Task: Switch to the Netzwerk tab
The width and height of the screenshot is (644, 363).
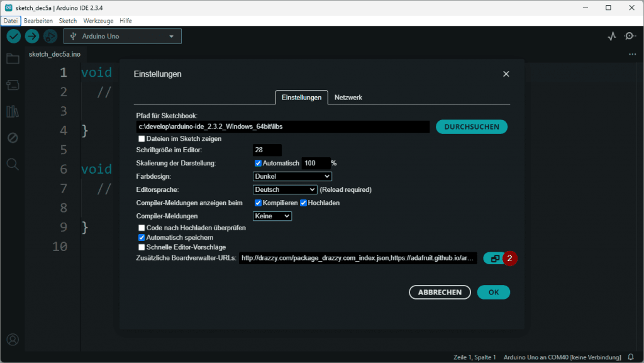Action: pos(347,98)
